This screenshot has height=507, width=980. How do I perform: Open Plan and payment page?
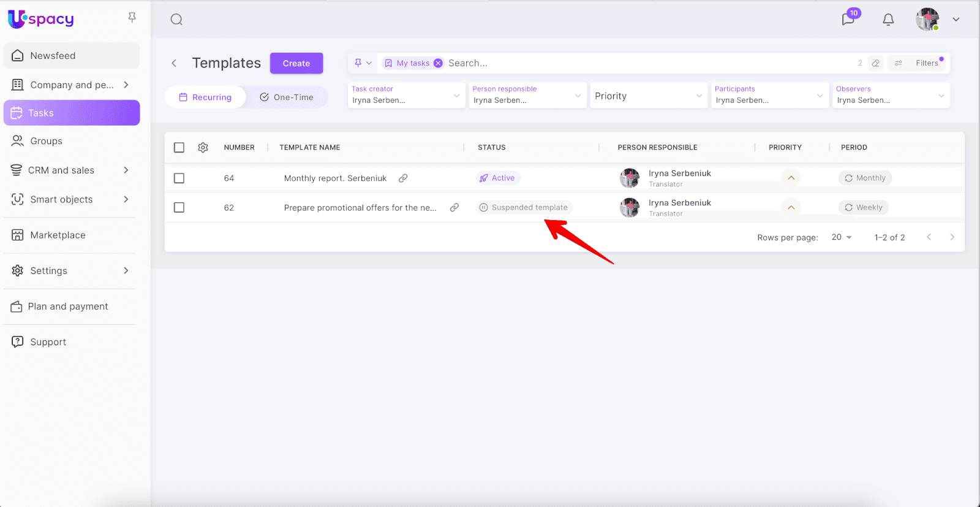pyautogui.click(x=72, y=306)
